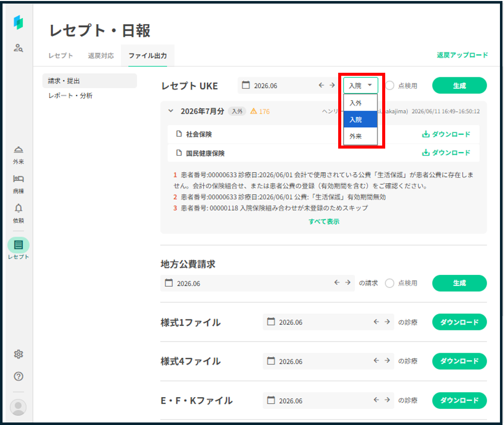Go to next month for 様式1ファイル
Viewport: 504px width, 425px height.
point(387,321)
